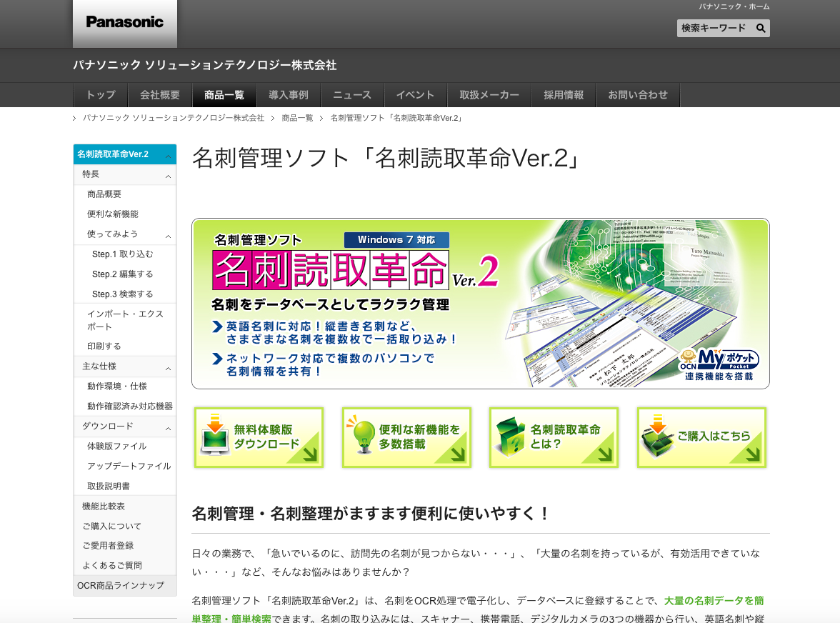Select 動作環境・仕様 in the sidebar

[117, 387]
